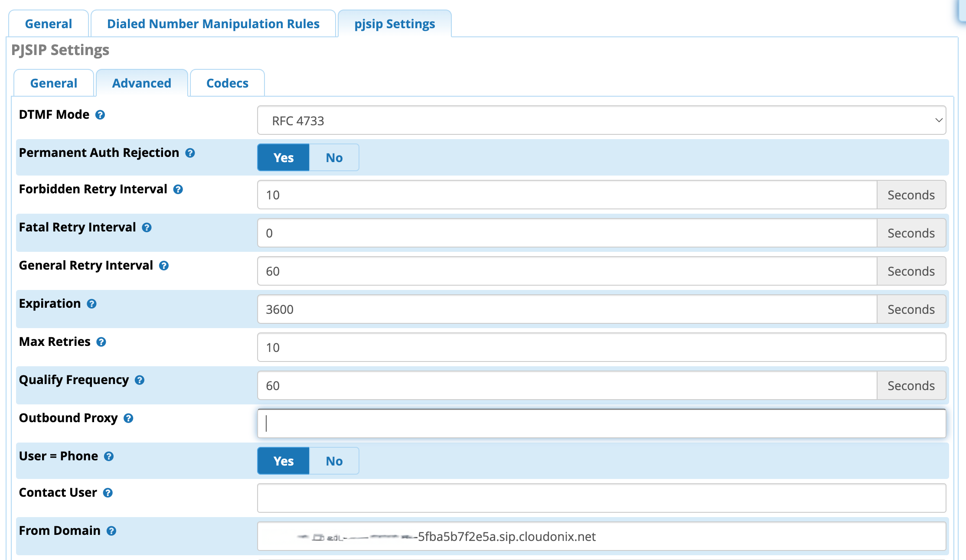Click Outbound Proxy help icon
This screenshot has height=560, width=966.
(x=128, y=418)
